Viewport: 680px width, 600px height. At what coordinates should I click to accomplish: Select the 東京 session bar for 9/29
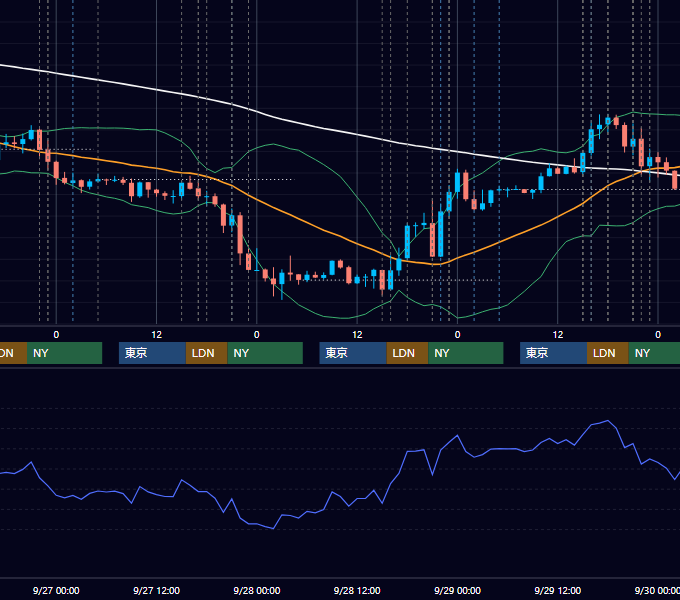(553, 353)
